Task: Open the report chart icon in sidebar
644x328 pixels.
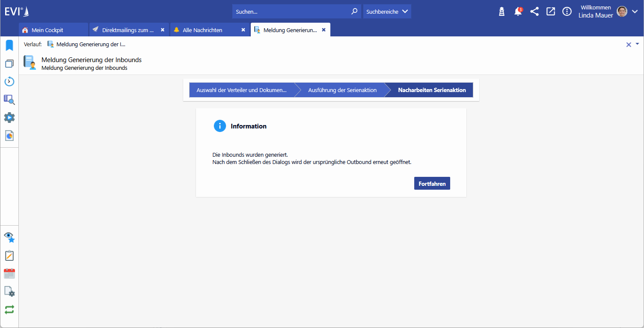Action: tap(9, 135)
